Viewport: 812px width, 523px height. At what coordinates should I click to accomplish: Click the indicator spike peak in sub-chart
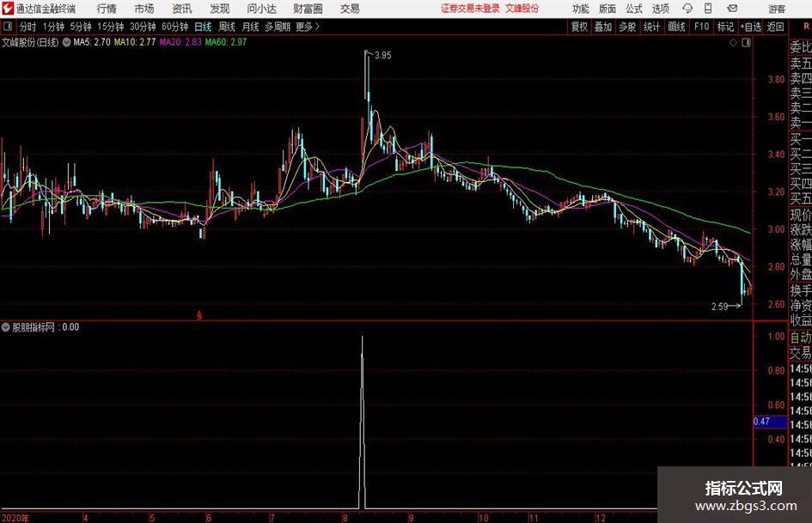[x=362, y=338]
